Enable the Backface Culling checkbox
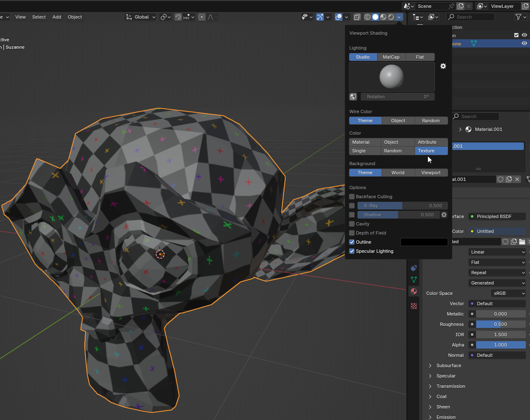 point(352,197)
